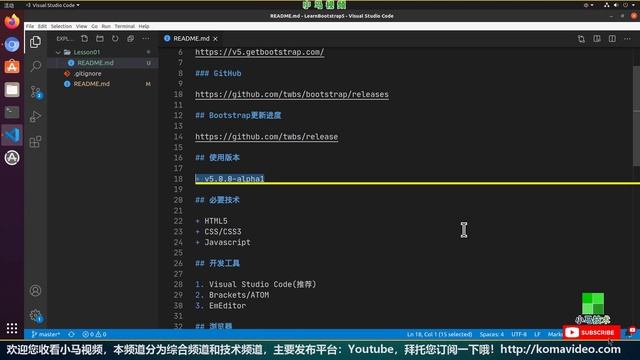The image size is (640, 360).
Task: Split the editor to the right
Action: click(612, 39)
